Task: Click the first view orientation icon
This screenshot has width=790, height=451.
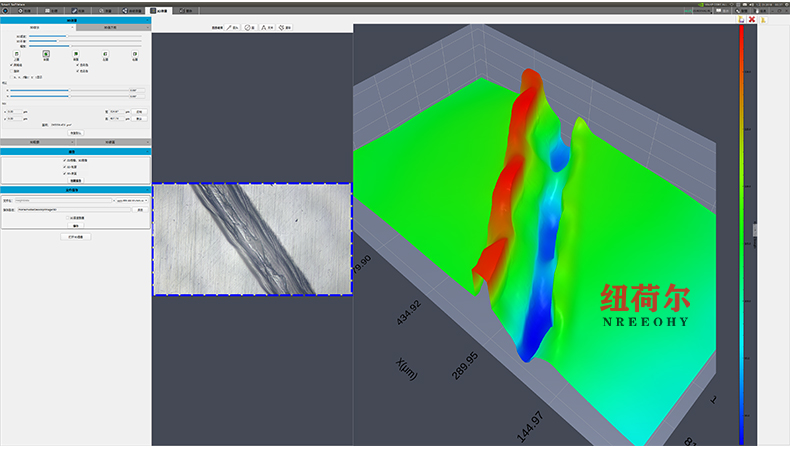Action: click(17, 54)
